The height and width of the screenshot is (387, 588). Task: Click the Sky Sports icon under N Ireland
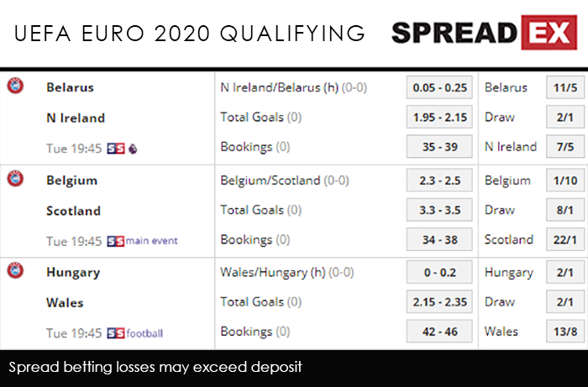123,149
